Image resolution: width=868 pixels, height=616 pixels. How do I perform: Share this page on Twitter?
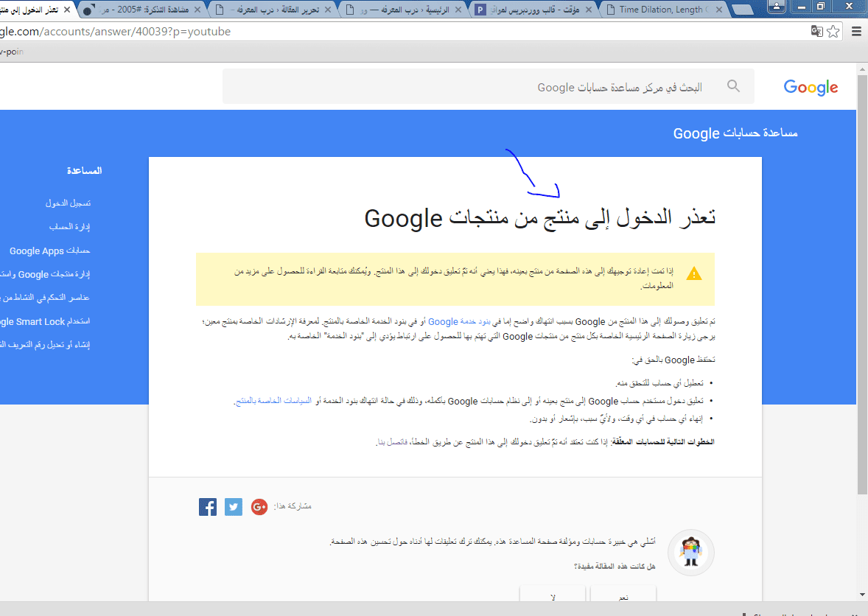[234, 506]
